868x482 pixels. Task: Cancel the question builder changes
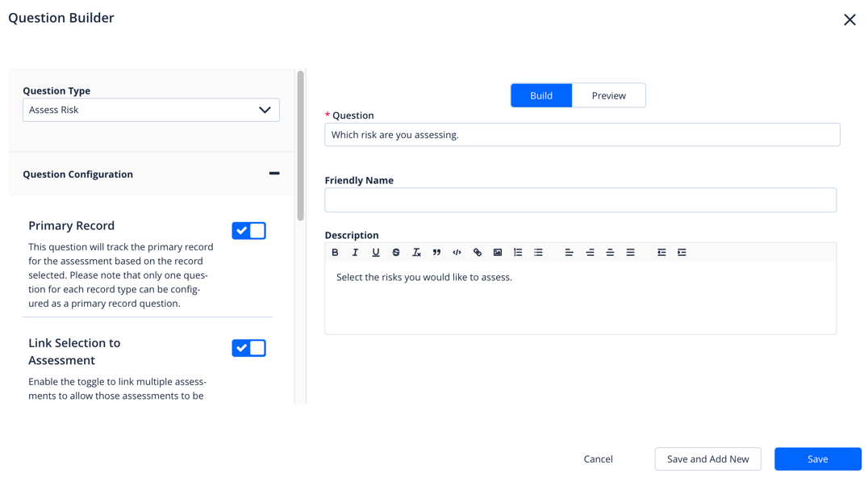coord(598,459)
